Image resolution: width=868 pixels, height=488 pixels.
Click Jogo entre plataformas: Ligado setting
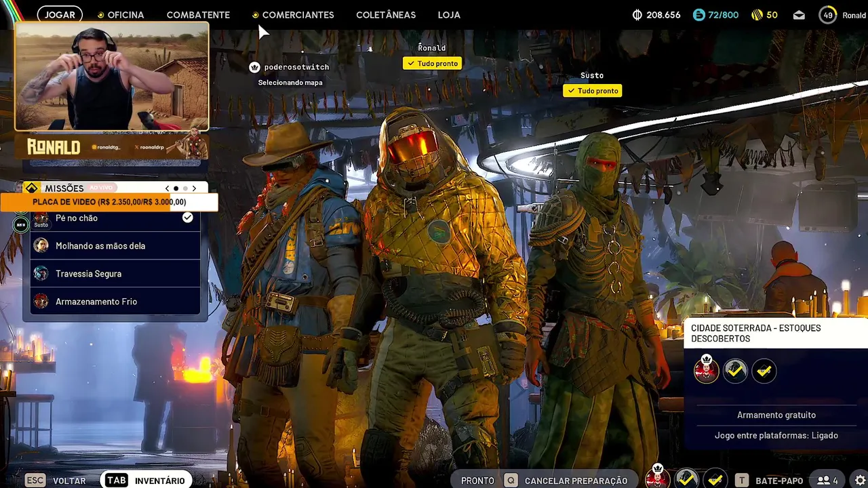point(776,435)
